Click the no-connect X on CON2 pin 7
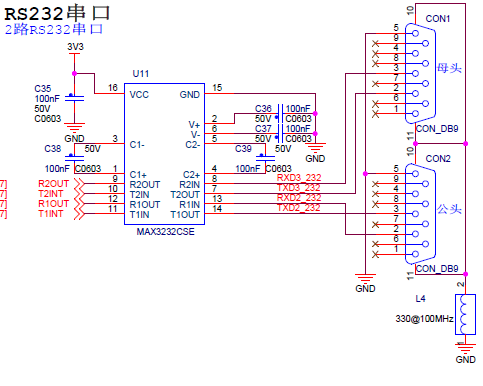The image size is (483, 386). [x=376, y=224]
